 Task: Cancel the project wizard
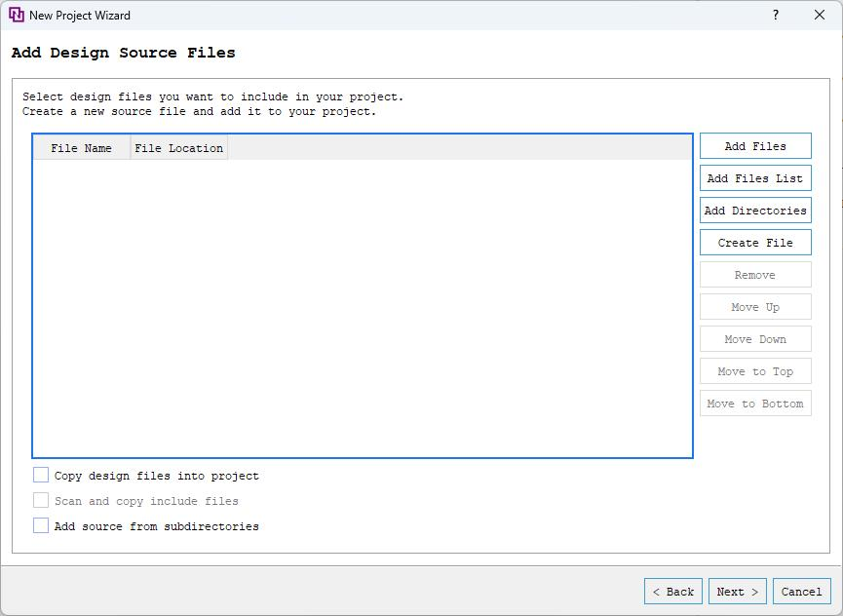[801, 592]
